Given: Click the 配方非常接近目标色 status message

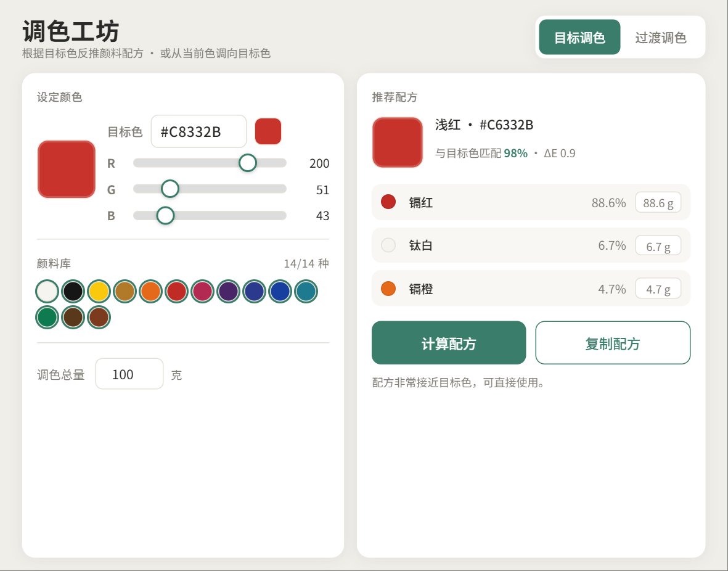Looking at the screenshot, I should pos(458,382).
